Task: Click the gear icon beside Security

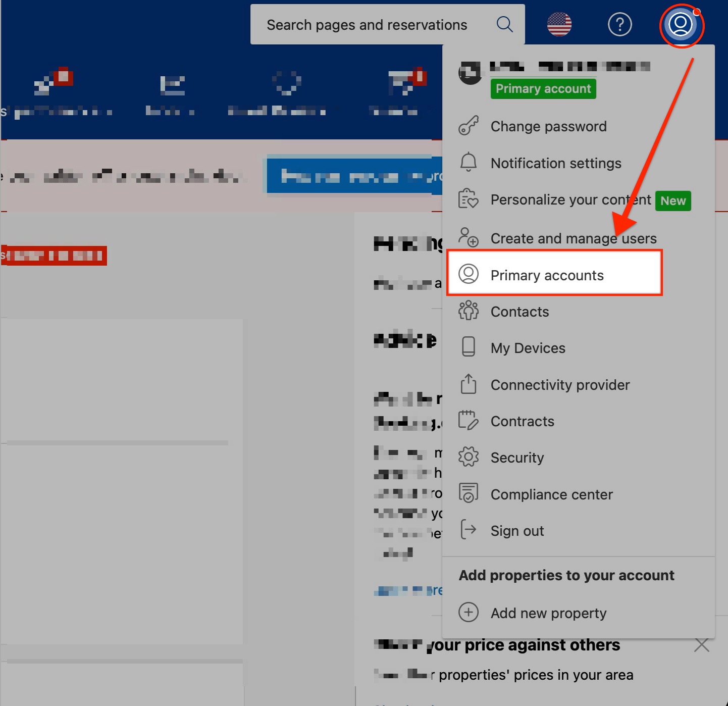Action: 468,457
